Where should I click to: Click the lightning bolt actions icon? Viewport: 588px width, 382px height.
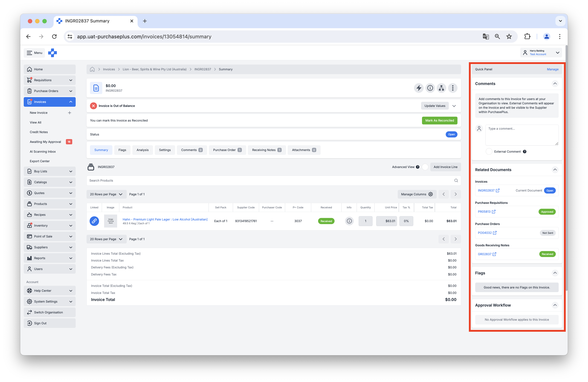pyautogui.click(x=419, y=88)
